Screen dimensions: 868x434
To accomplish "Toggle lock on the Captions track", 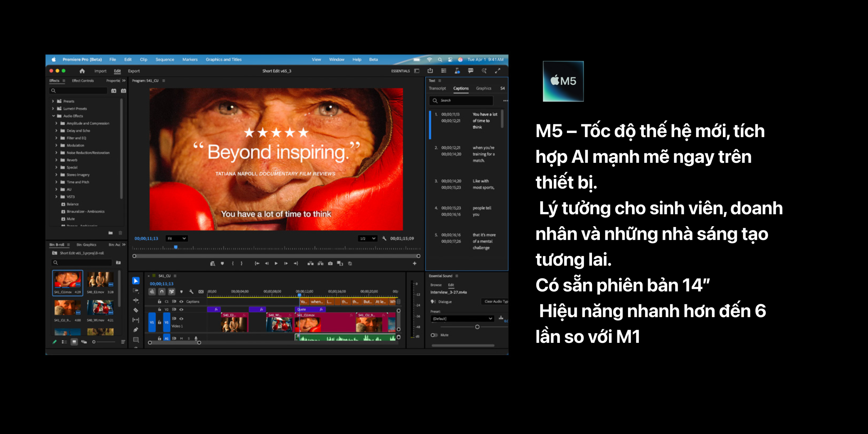I will tap(159, 301).
